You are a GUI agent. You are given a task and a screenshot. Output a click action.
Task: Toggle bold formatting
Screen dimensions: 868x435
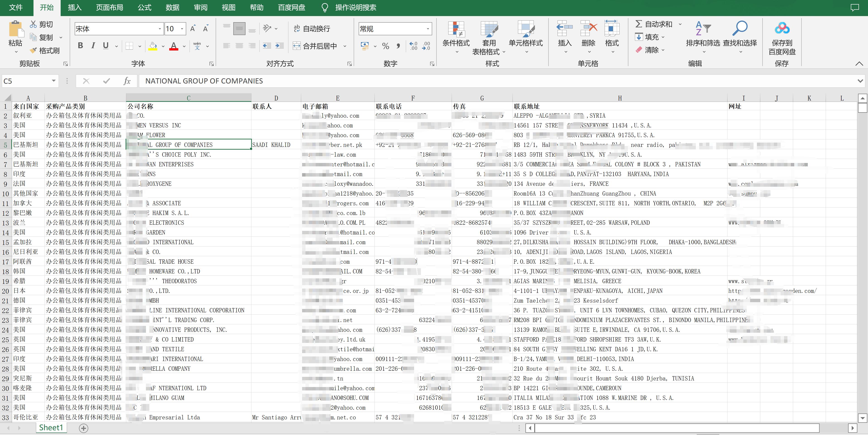80,45
